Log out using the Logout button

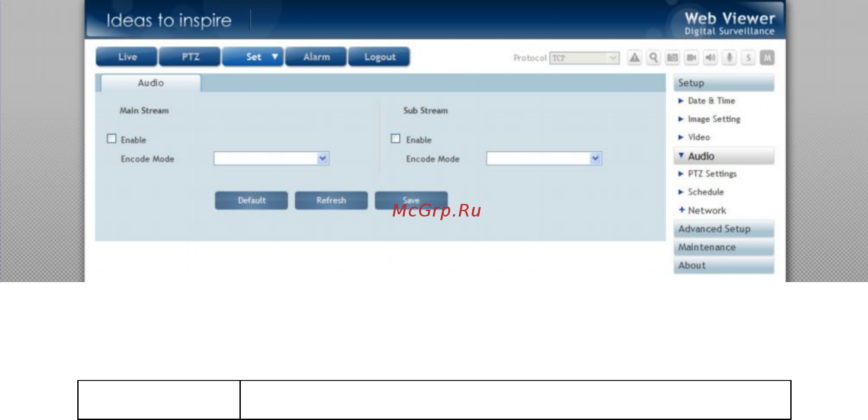[379, 57]
